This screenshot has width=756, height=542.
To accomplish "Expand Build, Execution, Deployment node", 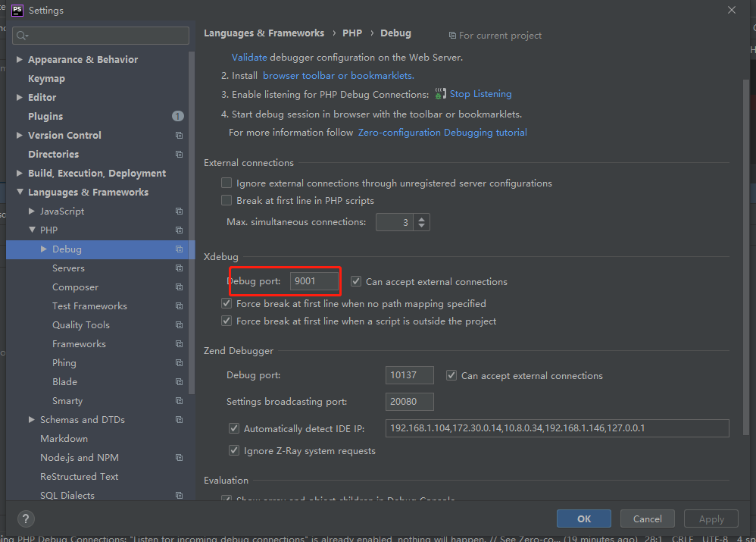I will (19, 174).
